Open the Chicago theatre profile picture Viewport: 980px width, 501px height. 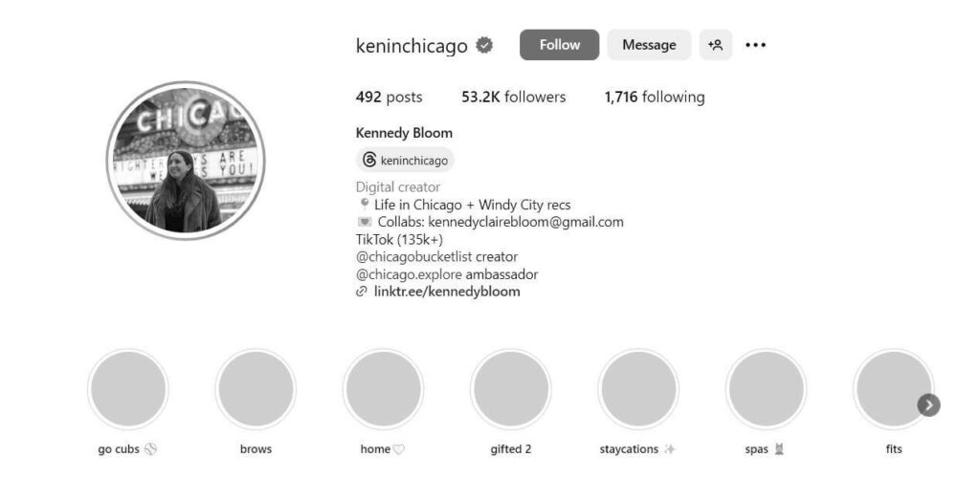186,160
